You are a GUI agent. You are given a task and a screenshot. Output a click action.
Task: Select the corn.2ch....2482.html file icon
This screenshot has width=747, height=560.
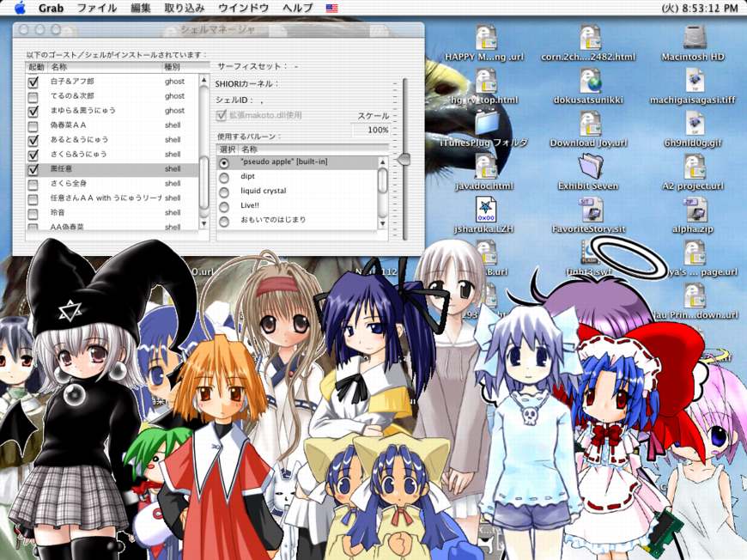(589, 38)
